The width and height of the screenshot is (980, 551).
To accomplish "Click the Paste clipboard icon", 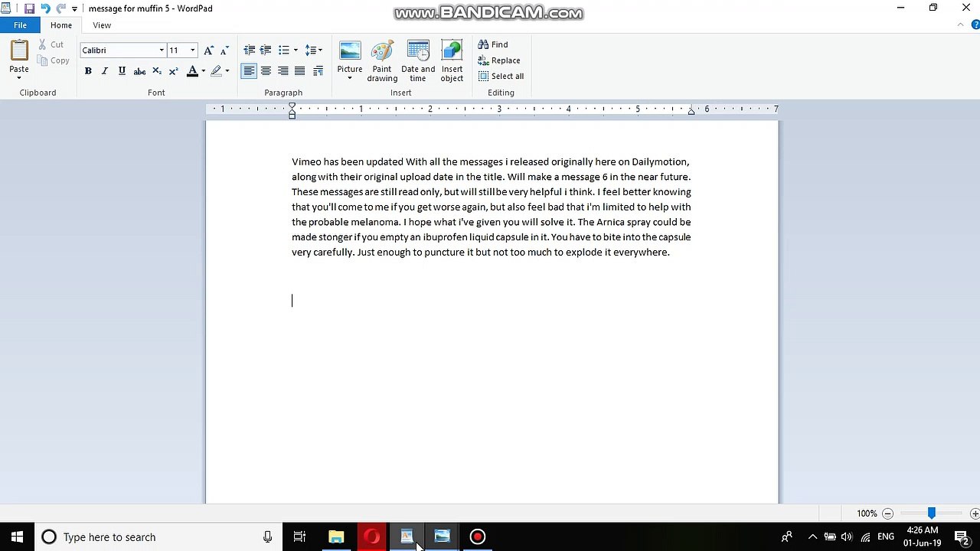I will tap(19, 51).
